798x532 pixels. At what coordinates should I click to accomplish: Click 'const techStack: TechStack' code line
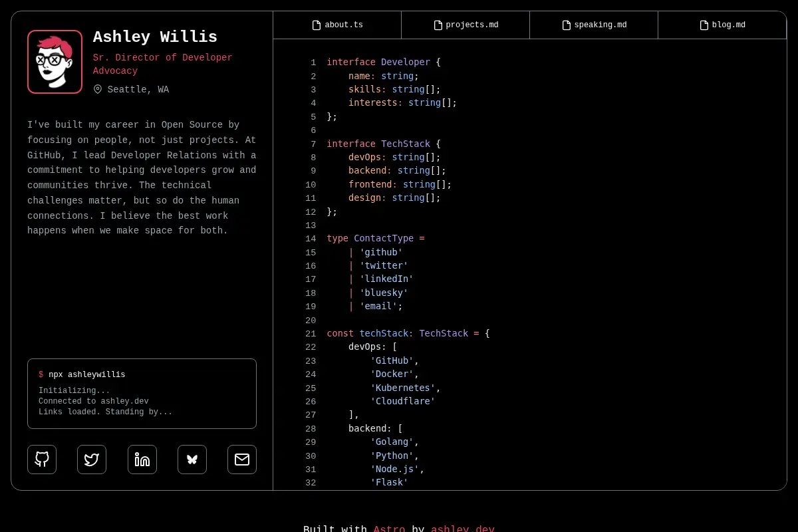tap(408, 334)
